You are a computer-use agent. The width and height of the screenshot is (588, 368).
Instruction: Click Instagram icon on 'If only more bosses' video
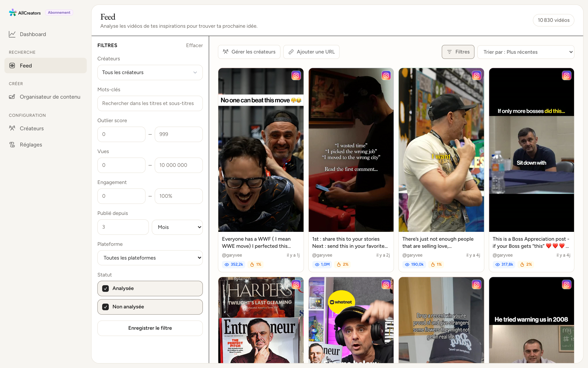click(x=566, y=76)
